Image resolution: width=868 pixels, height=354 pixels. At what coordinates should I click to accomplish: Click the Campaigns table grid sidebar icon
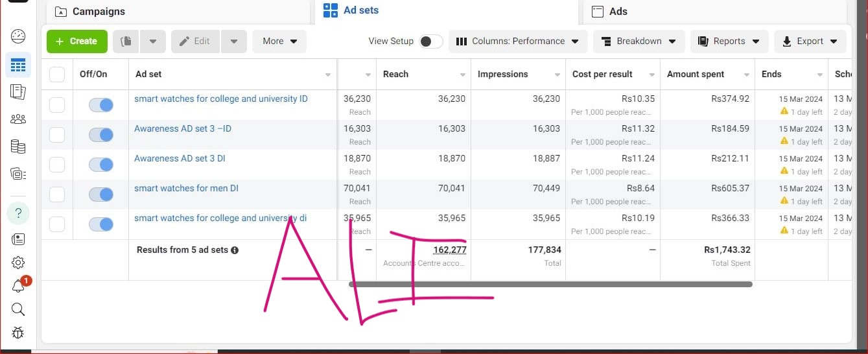click(18, 65)
